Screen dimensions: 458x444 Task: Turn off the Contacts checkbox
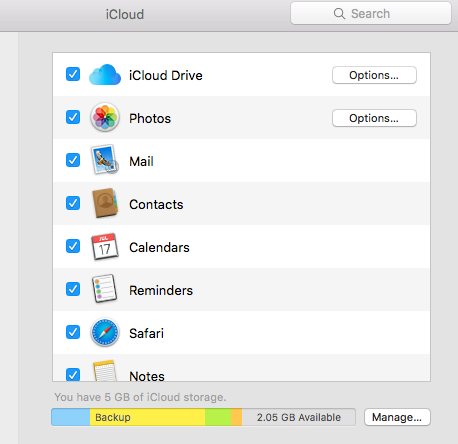click(x=73, y=203)
